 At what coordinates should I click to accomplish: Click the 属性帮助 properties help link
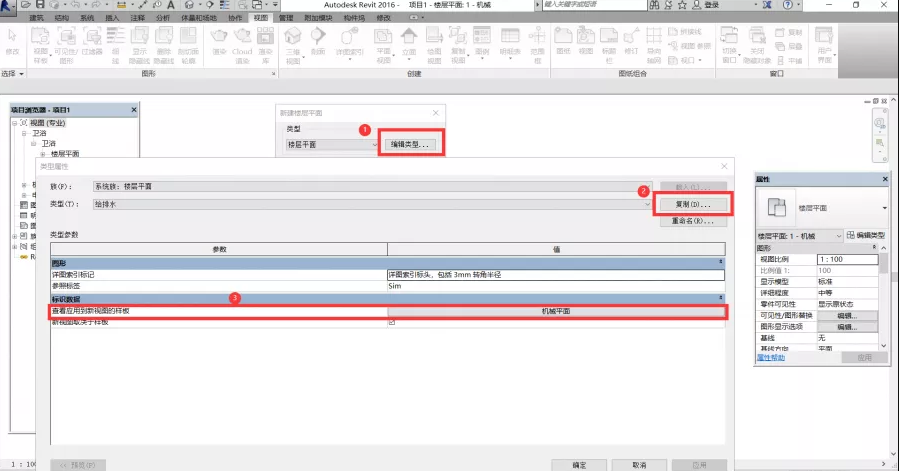click(x=771, y=357)
